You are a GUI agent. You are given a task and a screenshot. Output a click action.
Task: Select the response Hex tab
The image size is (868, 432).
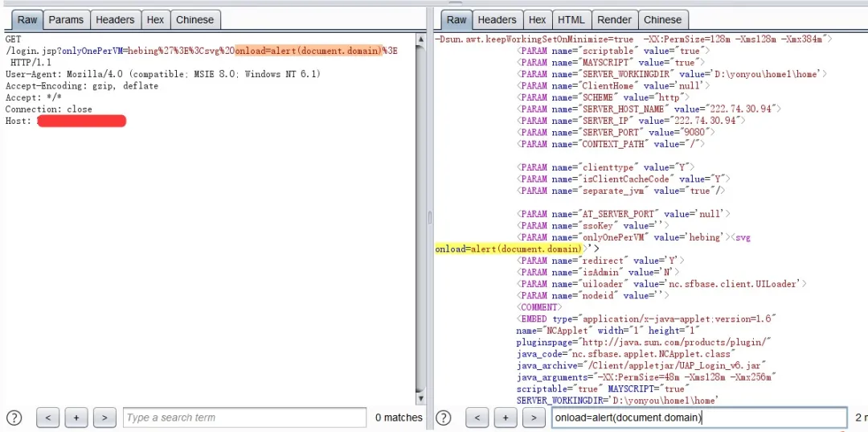pyautogui.click(x=538, y=19)
